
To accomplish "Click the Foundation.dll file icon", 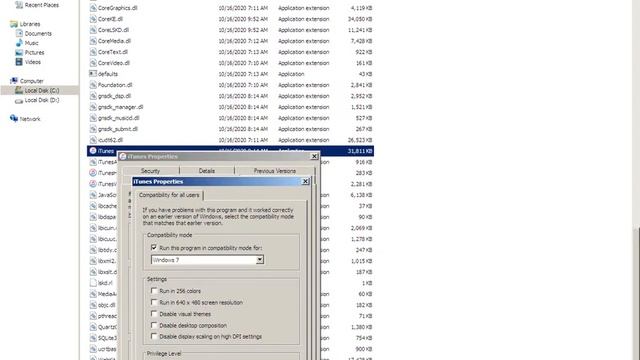I will [x=93, y=85].
